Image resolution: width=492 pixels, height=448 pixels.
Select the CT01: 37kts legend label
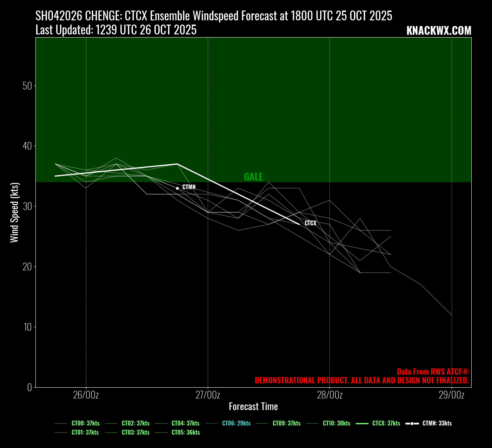85,433
